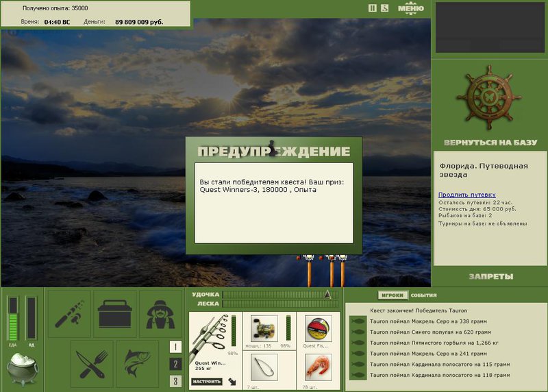Click the rod durability 98% indicator
Image resolution: width=548 pixels, height=392 pixels.
[x=232, y=353]
